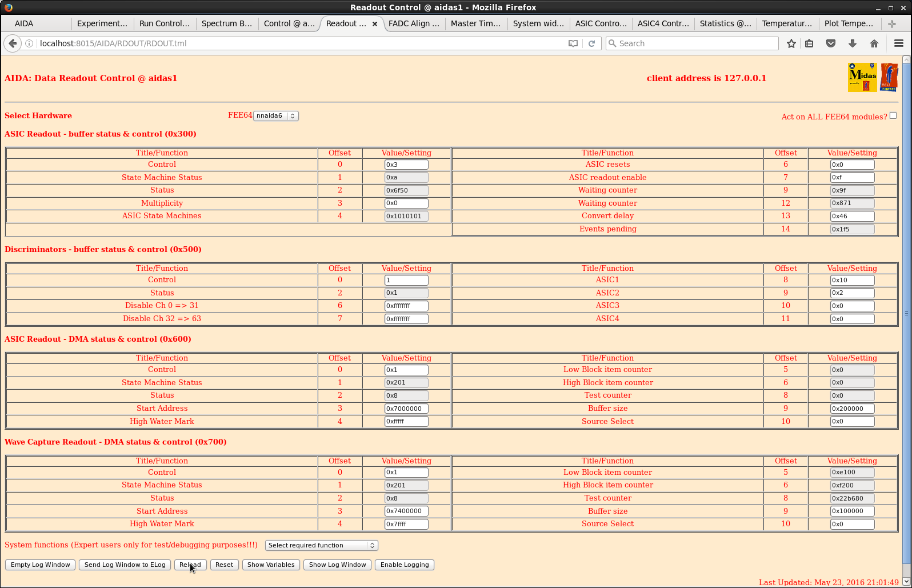912x588 pixels.
Task: Edit the ASIC1 value 0x10
Action: click(852, 280)
